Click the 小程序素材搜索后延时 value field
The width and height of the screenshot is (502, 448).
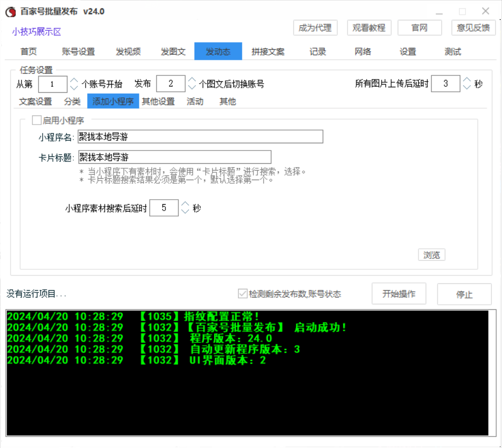point(164,208)
